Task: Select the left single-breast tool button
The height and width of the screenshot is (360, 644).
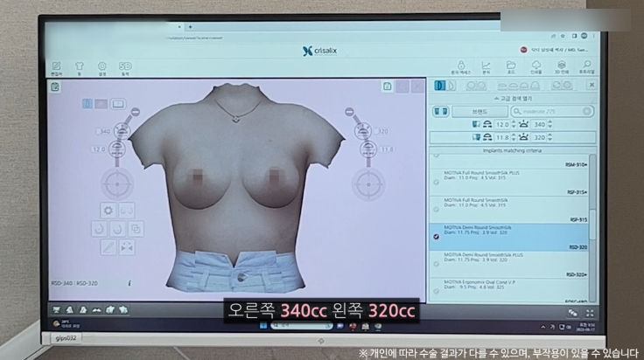Action: 99,229
